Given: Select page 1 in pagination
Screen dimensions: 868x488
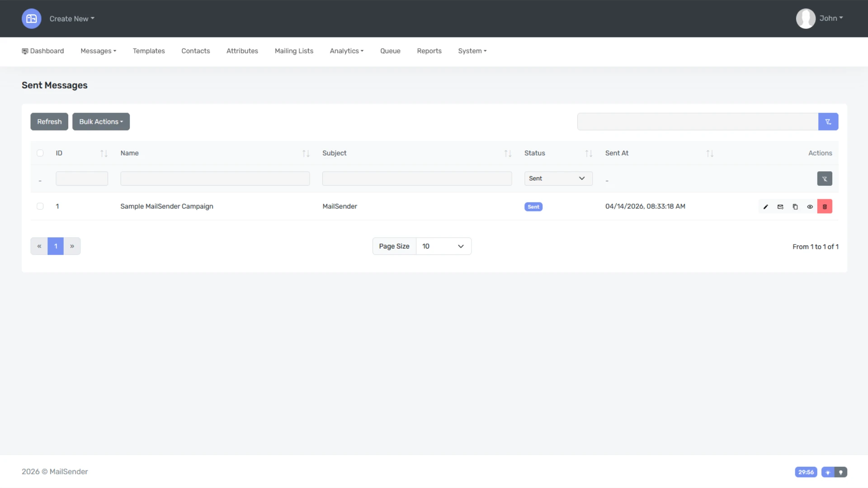Looking at the screenshot, I should coord(56,246).
